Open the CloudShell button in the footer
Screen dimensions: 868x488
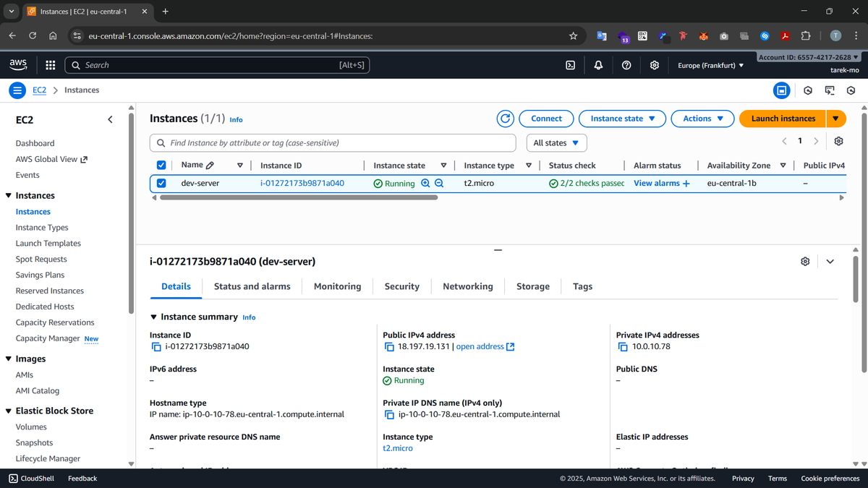[31, 478]
